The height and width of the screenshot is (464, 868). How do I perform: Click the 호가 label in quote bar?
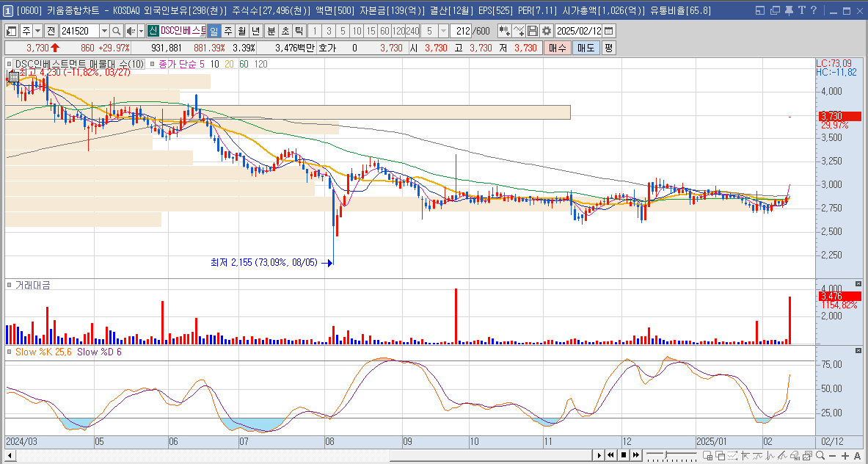point(327,48)
